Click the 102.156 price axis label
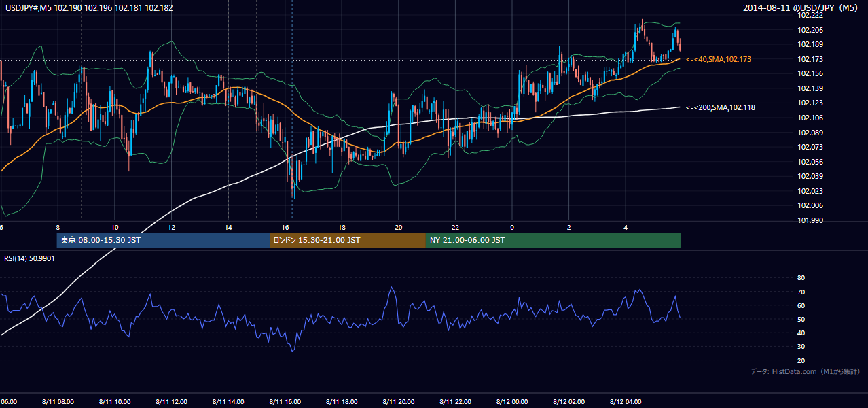 click(x=812, y=73)
